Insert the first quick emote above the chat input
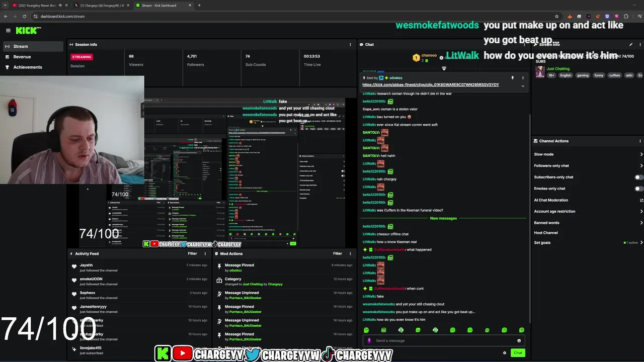Screen dimensions: 644x362 366,330
